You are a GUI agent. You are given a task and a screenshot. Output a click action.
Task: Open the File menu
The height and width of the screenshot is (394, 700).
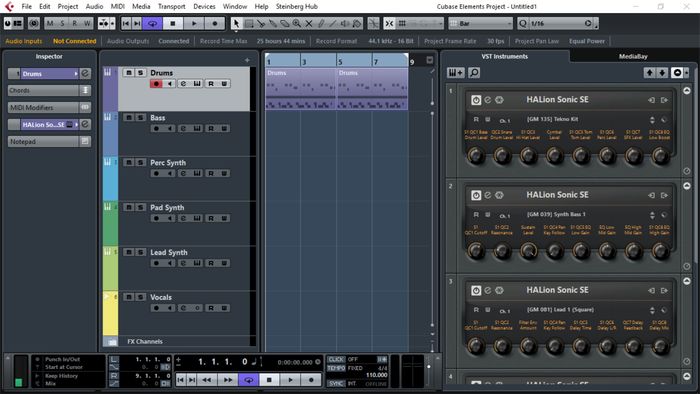[27, 6]
